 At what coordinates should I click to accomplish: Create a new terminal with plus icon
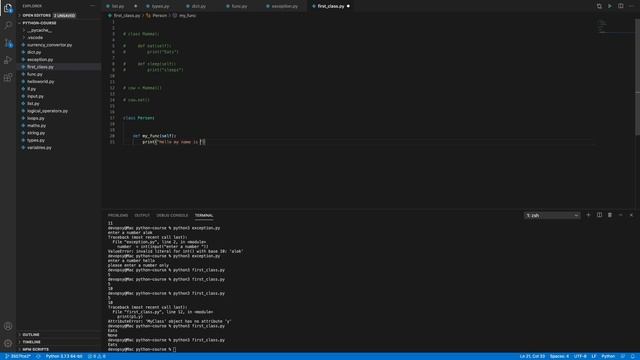(588, 215)
